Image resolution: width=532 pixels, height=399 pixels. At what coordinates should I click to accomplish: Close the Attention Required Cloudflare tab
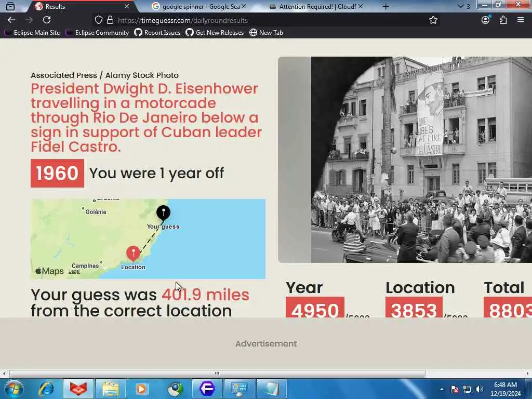click(x=361, y=6)
